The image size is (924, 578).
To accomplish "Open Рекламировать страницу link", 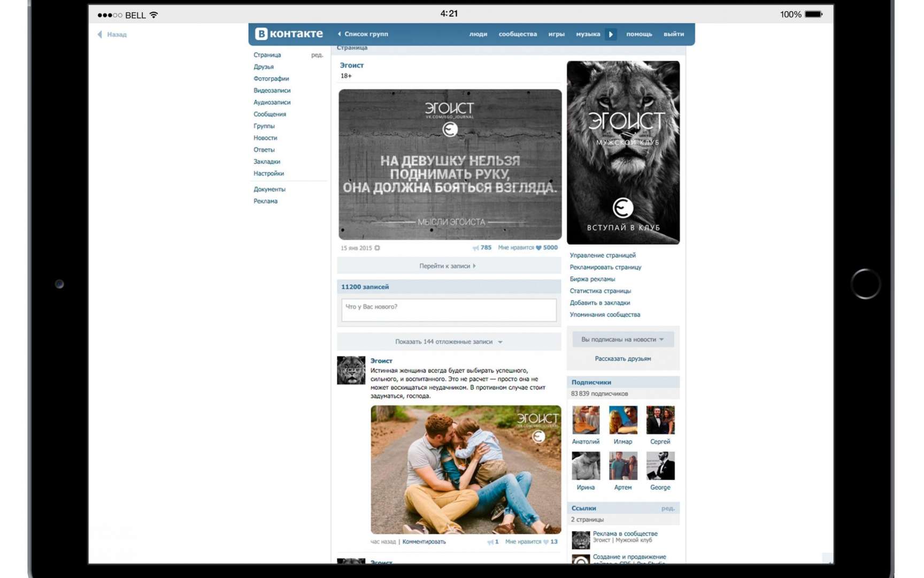I will tap(605, 267).
